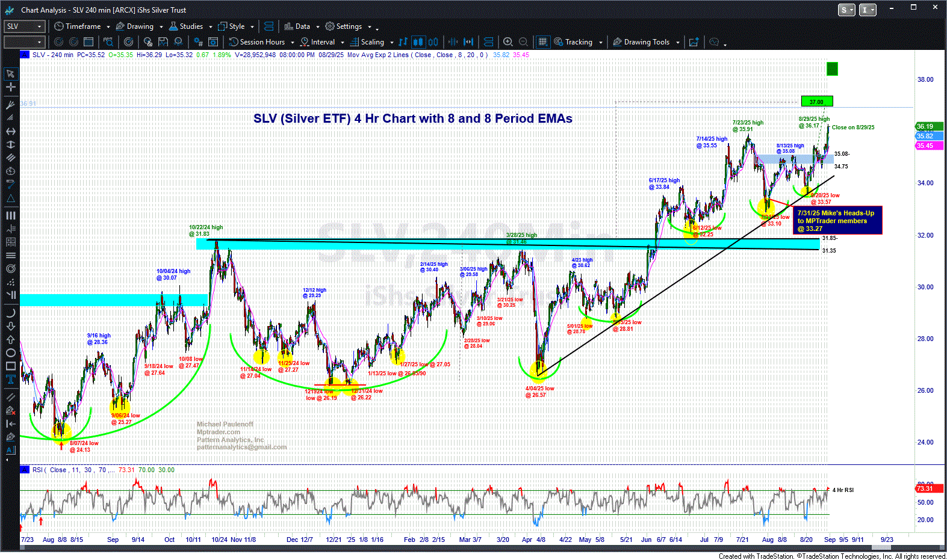Viewport: 947px width, 560px height.
Task: Select the ellipse drawing tool
Action: point(10,352)
